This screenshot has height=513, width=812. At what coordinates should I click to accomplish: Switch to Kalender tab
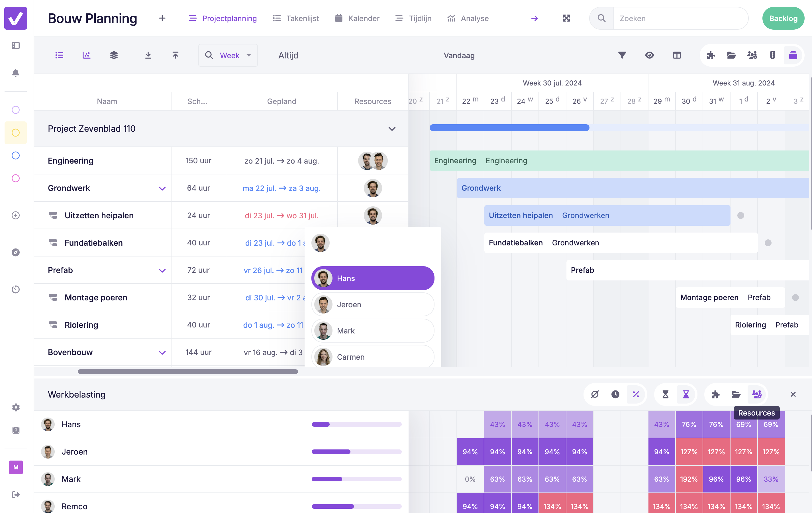coord(357,18)
